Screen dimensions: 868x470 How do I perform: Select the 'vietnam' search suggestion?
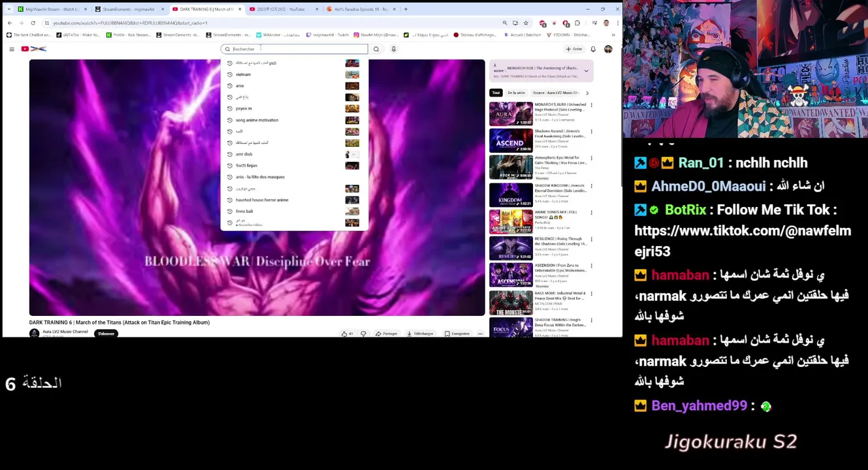coord(294,74)
